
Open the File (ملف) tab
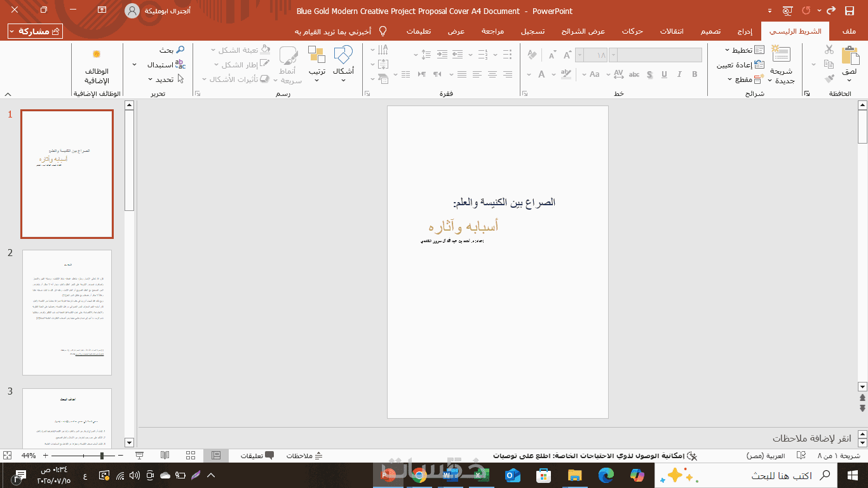(x=848, y=31)
